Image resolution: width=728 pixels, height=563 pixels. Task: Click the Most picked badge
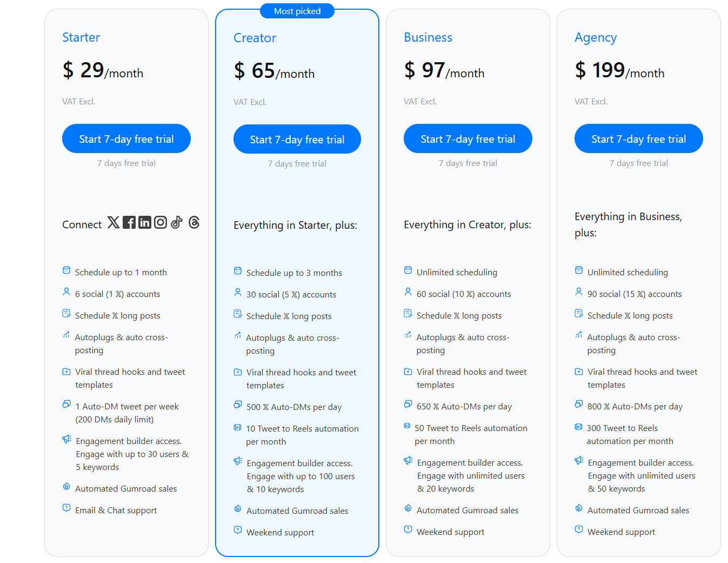297,10
